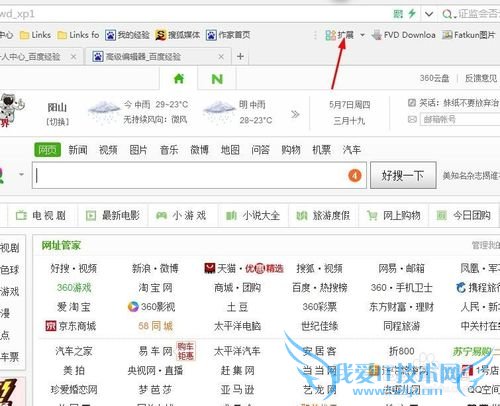
Task: Open 百度·热搜榜 link
Action: coord(320,287)
